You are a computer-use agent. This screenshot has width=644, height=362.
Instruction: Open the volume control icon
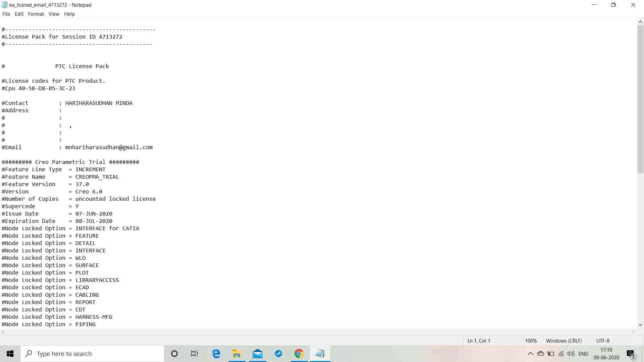tap(571, 354)
